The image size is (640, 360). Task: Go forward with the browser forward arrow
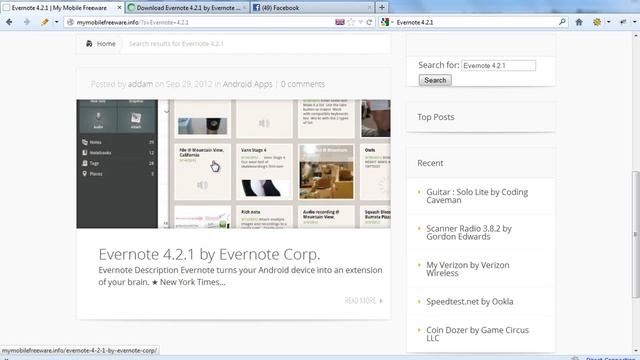point(27,22)
